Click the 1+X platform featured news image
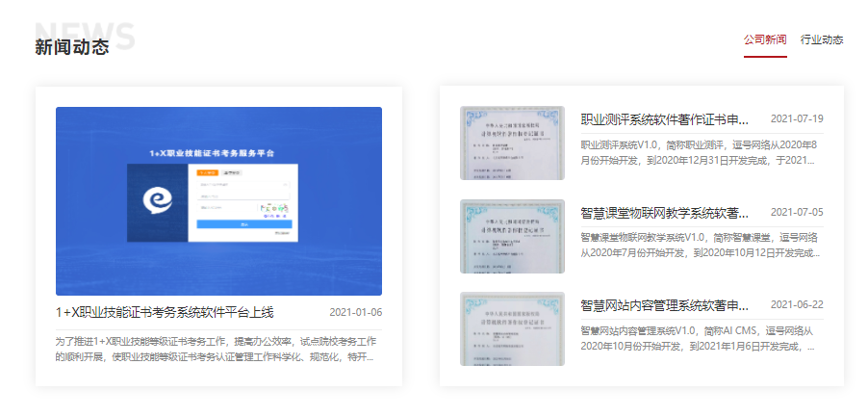 (x=218, y=200)
